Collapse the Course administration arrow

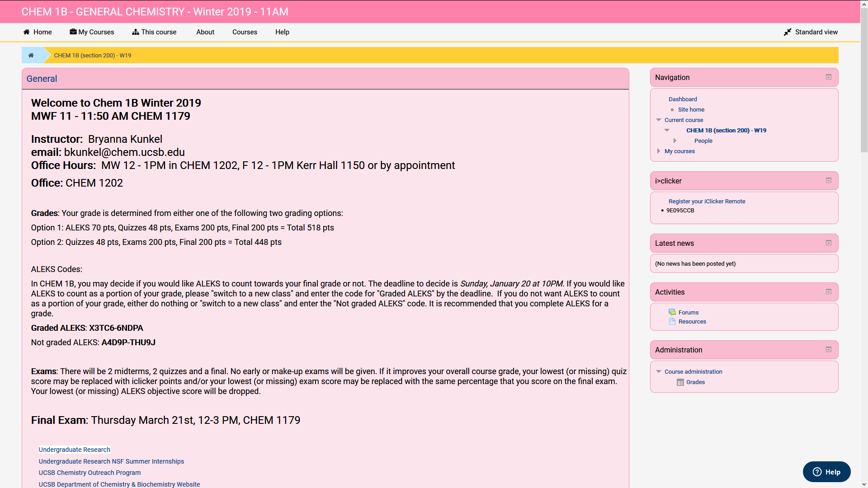tap(659, 372)
